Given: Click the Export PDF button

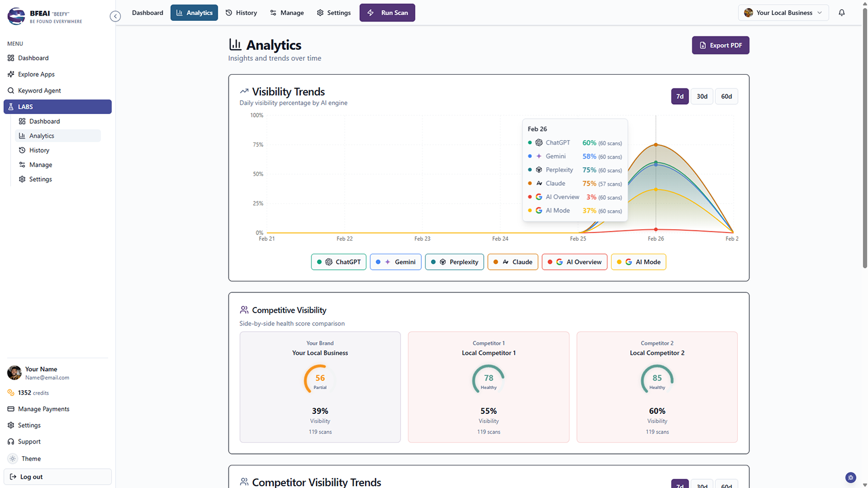Looking at the screenshot, I should [x=720, y=45].
